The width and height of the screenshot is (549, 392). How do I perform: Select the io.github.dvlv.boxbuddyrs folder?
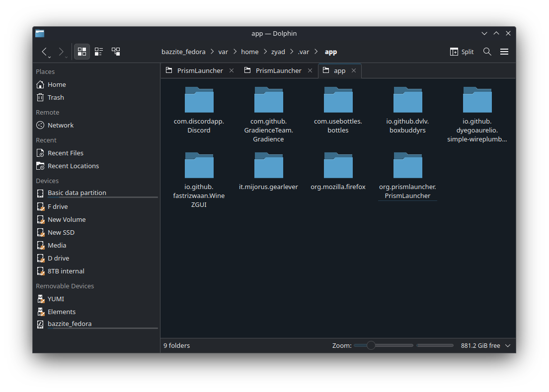tap(407, 110)
